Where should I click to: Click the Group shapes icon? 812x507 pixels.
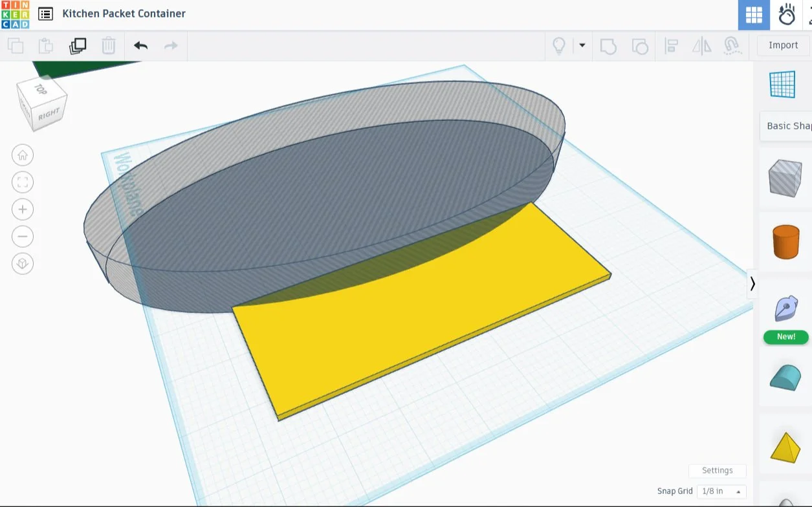click(x=608, y=46)
